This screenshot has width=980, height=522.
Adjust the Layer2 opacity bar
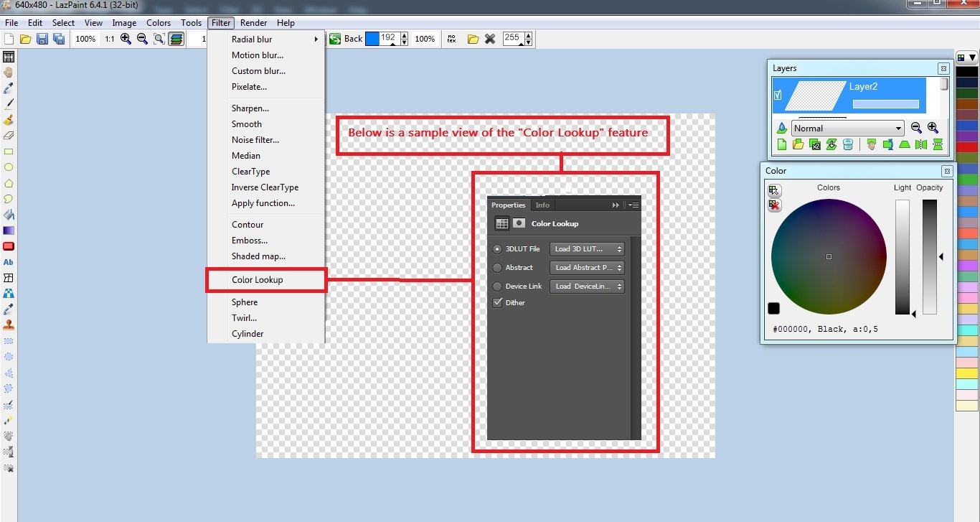[885, 104]
